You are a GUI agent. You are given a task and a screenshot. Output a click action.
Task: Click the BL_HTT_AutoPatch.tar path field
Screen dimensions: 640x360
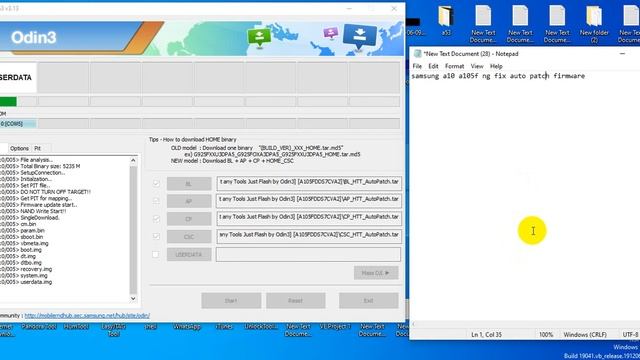coord(309,183)
